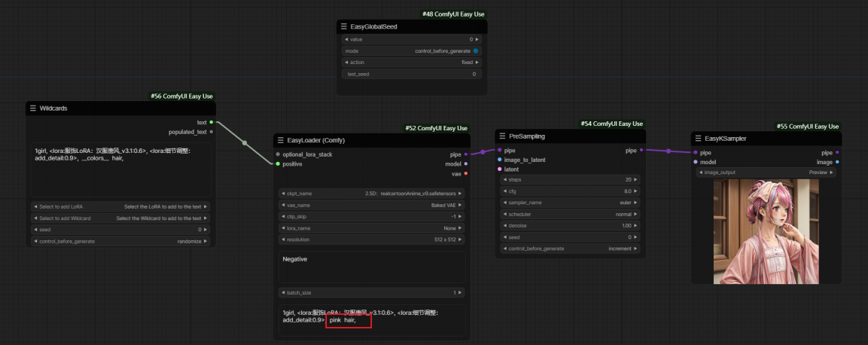The height and width of the screenshot is (345, 868).
Task: Open the EasyLoader (Comfy) node menu icon
Action: [280, 140]
